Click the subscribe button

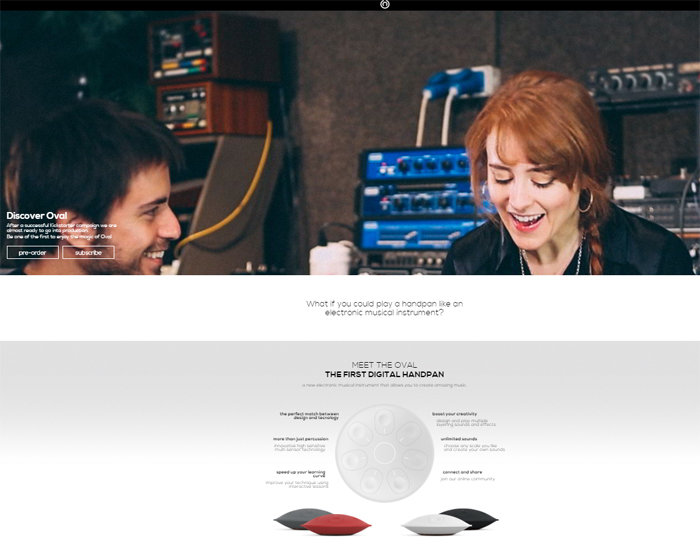click(88, 253)
